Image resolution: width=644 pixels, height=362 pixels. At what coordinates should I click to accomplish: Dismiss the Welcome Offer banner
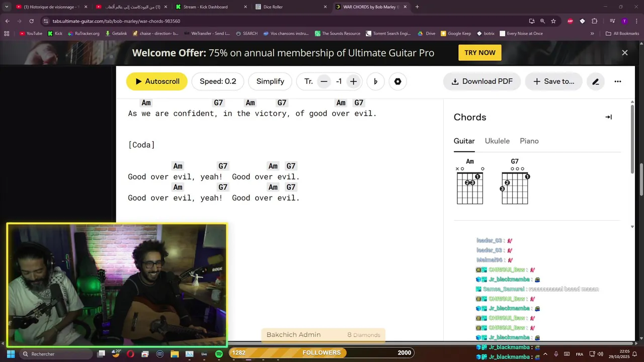point(624,53)
